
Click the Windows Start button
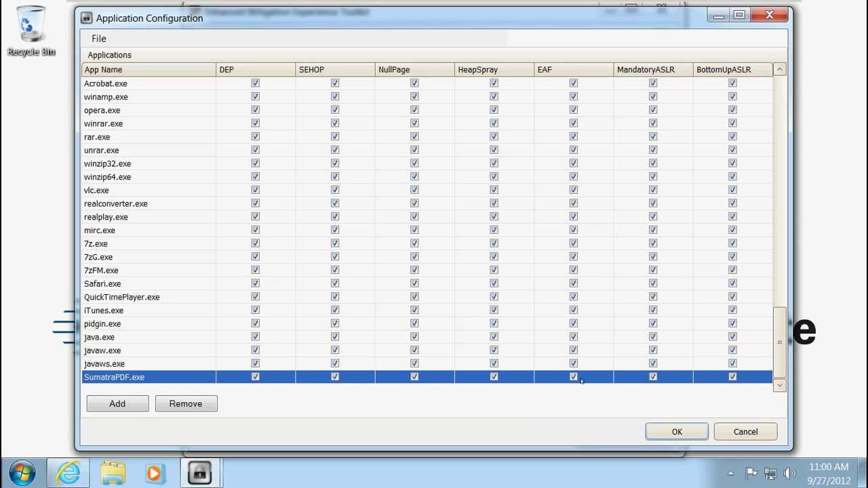click(x=22, y=472)
